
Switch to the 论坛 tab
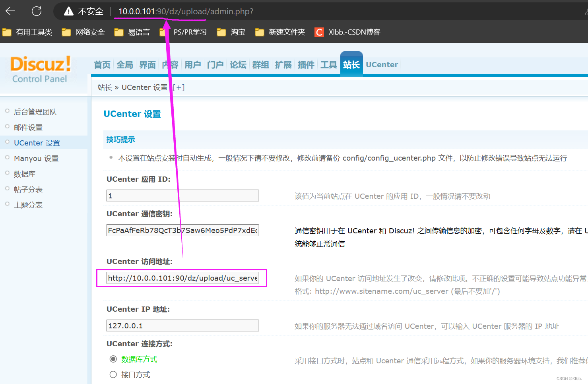click(238, 64)
